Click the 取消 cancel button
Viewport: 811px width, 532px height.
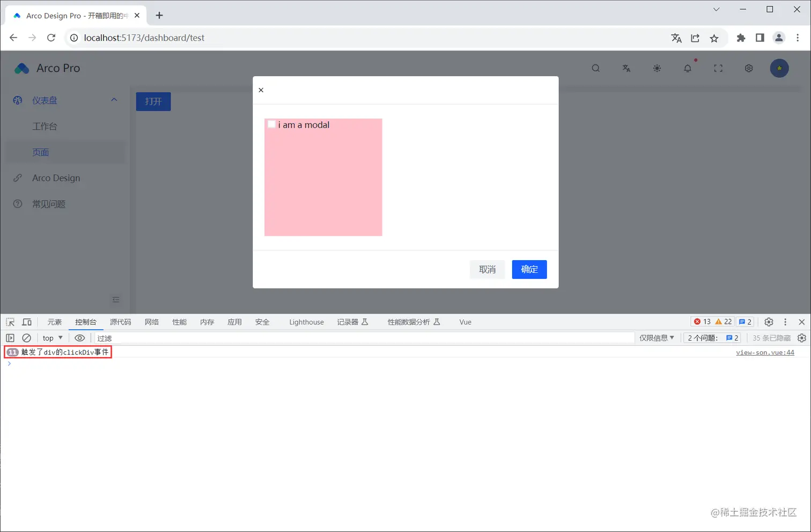click(487, 269)
